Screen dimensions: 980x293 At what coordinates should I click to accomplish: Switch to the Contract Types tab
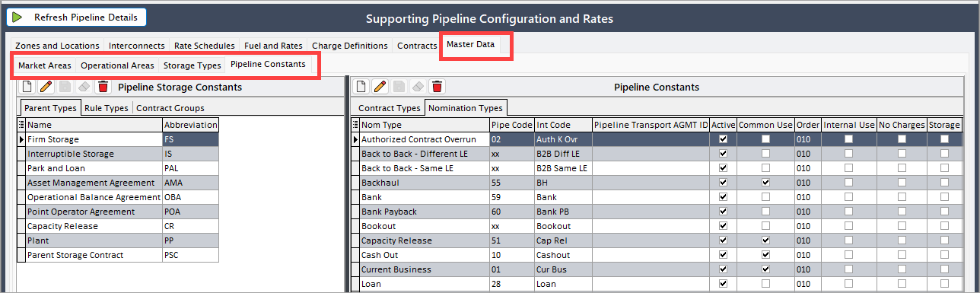tap(390, 108)
